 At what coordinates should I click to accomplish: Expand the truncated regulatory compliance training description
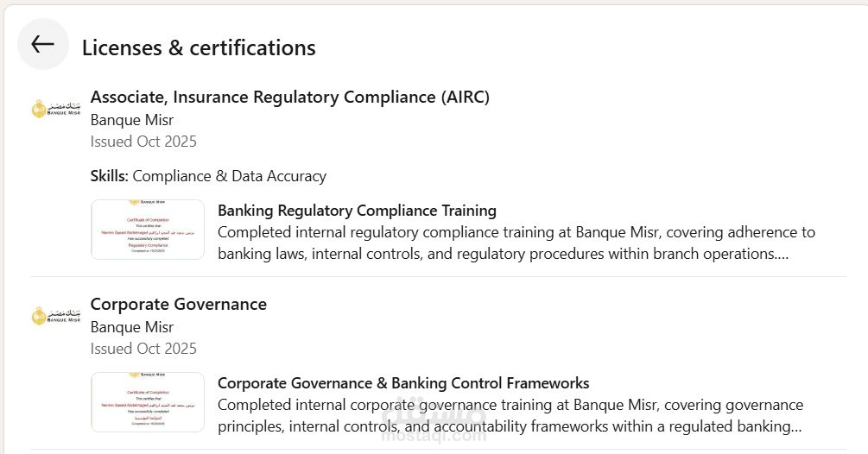(782, 255)
